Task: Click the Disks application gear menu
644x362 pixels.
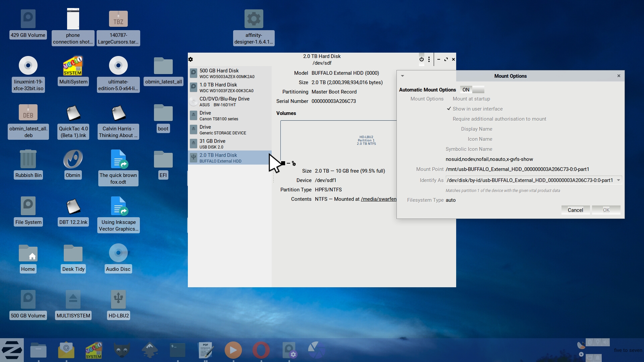Action: pyautogui.click(x=191, y=59)
